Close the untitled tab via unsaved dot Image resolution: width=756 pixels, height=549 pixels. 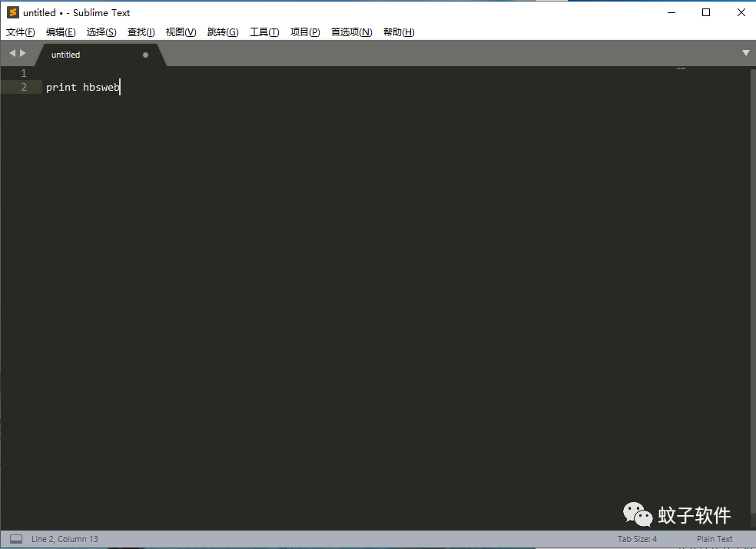146,55
